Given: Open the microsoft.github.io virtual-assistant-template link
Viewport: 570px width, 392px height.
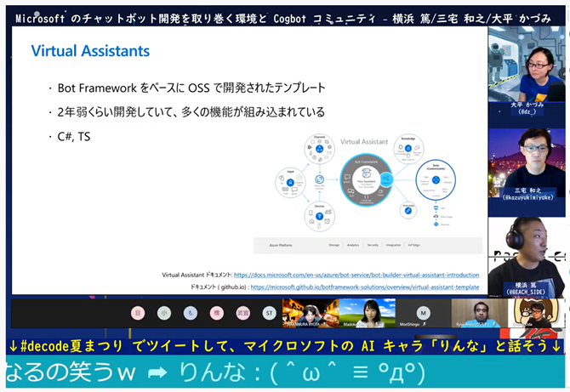Looking at the screenshot, I should tap(365, 287).
